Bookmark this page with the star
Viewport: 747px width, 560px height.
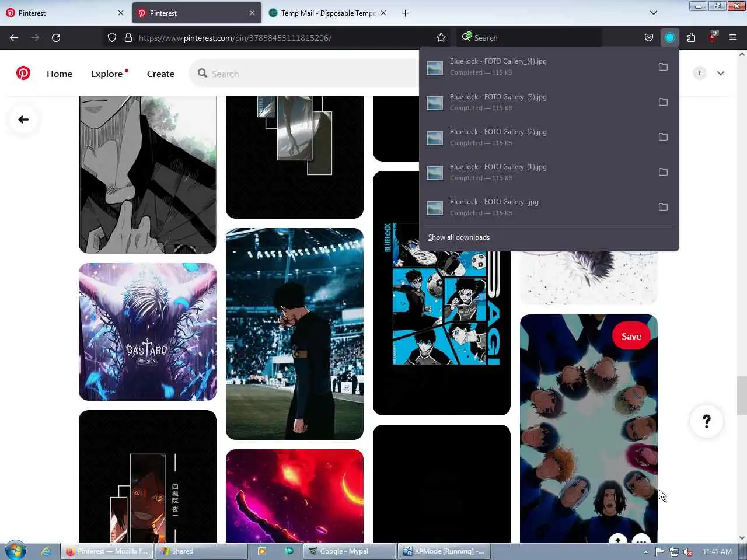(441, 37)
